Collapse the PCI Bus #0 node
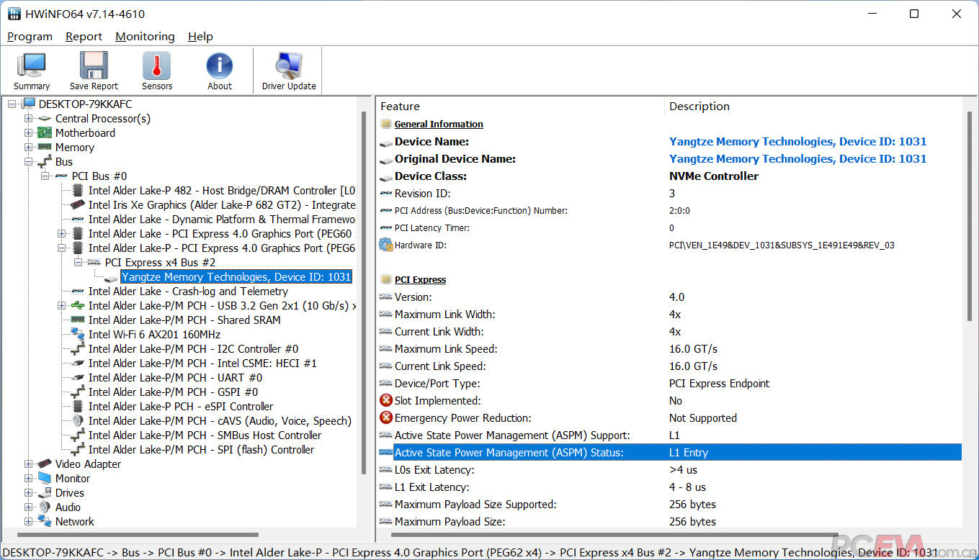Image resolution: width=979 pixels, height=560 pixels. [x=45, y=176]
